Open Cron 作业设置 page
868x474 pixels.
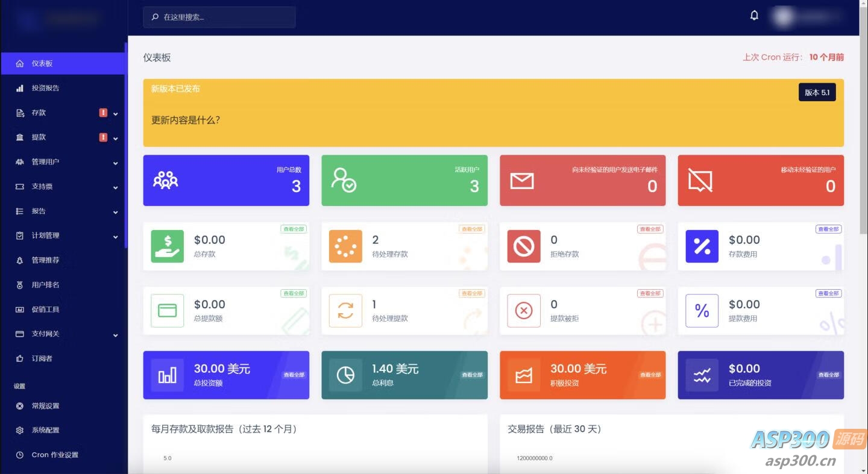[x=55, y=455]
